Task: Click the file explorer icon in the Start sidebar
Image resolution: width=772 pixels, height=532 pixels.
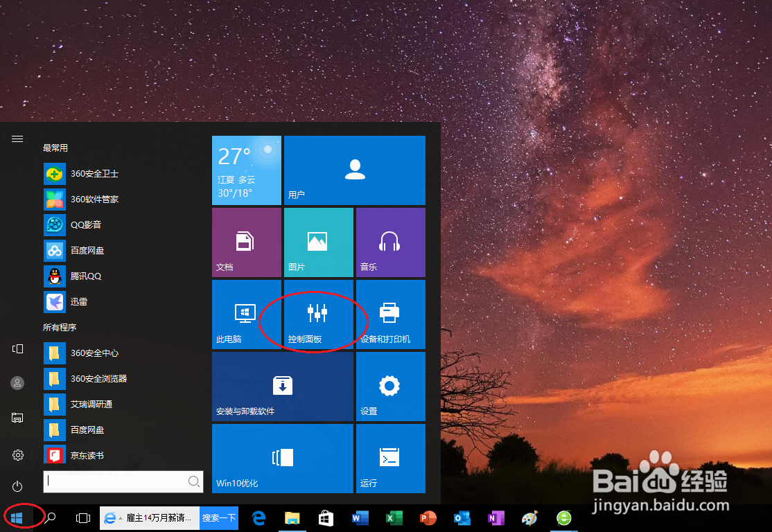Action: (x=17, y=418)
